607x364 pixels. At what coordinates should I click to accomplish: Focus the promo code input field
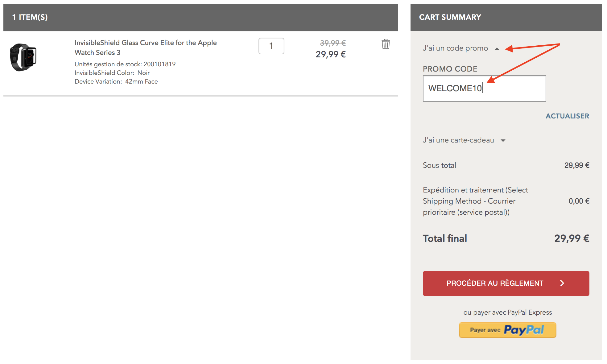[484, 89]
